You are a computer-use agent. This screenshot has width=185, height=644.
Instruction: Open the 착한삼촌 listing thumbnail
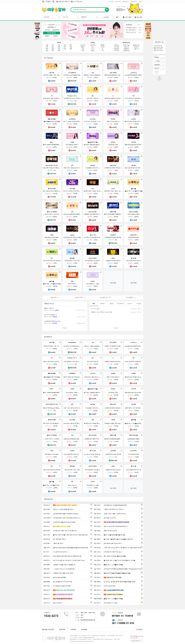(x=113, y=112)
